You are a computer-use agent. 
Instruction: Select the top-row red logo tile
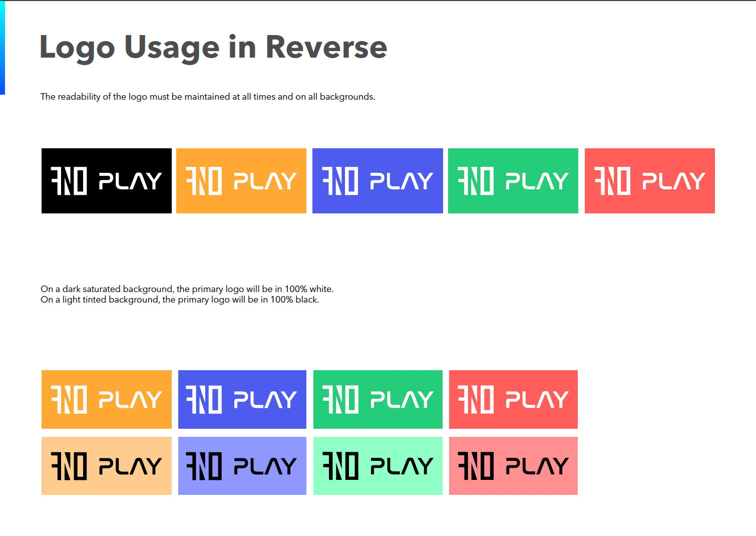point(650,181)
